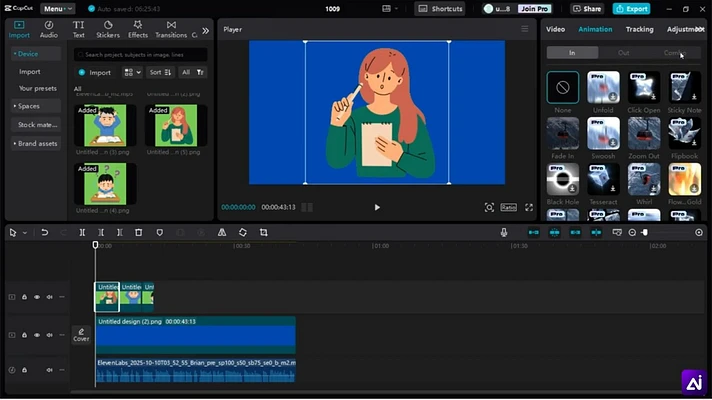Open the Transitions panel
The image size is (712, 400).
[x=171, y=29]
